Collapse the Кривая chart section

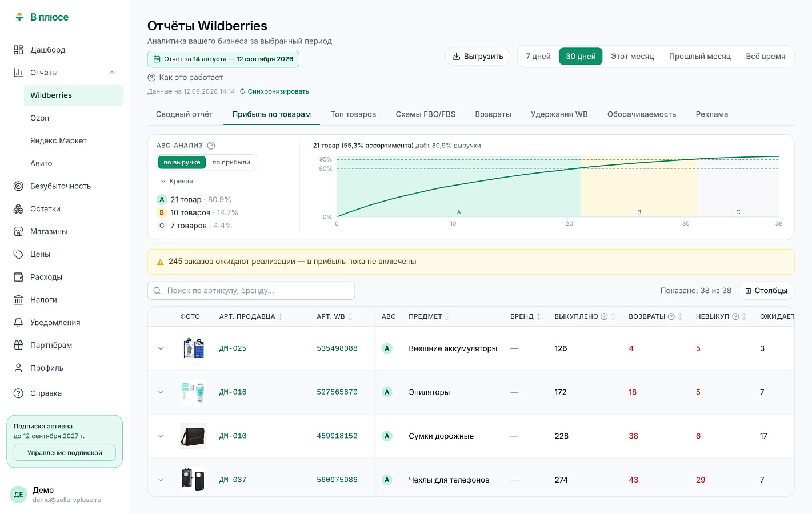pyautogui.click(x=177, y=181)
